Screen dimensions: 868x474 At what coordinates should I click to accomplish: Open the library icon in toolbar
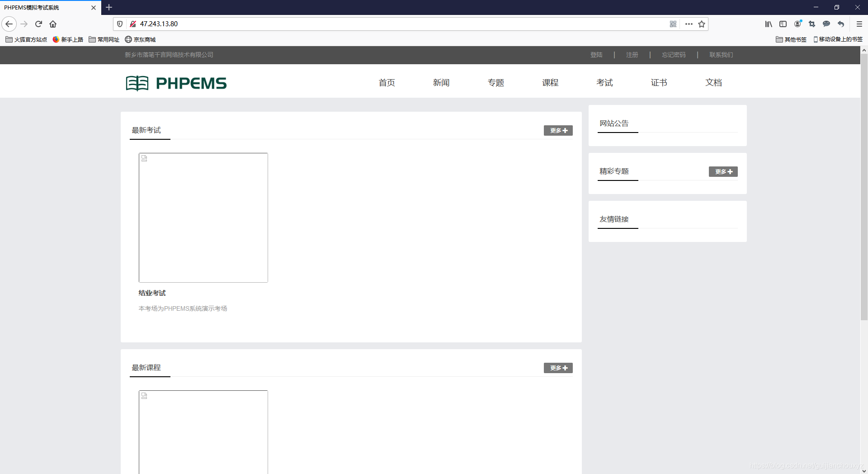click(x=769, y=24)
